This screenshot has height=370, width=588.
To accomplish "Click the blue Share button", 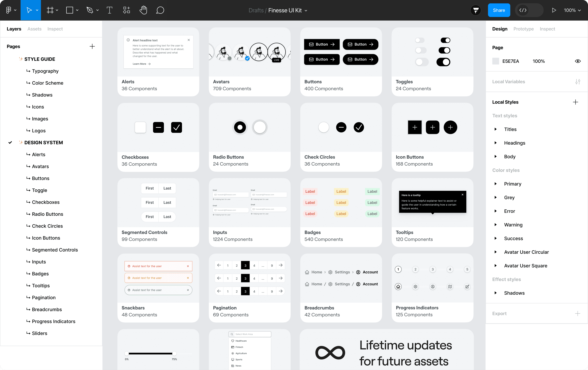I will click(x=499, y=10).
